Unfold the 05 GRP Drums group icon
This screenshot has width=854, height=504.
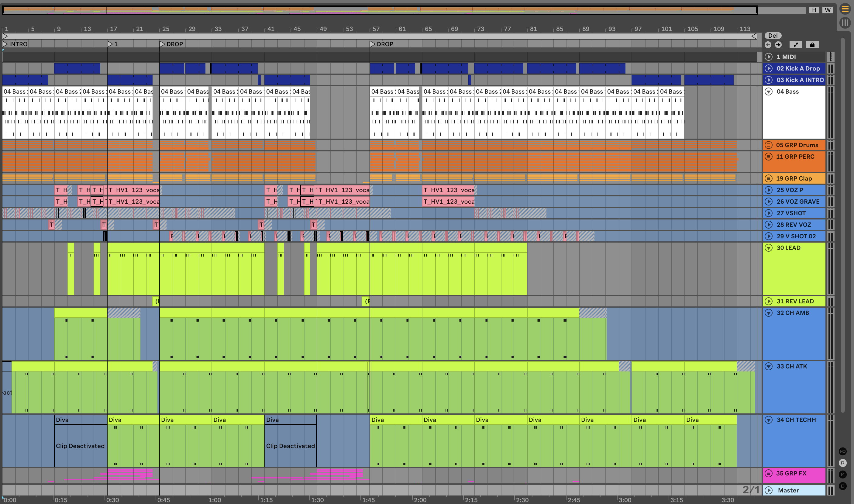[x=768, y=145]
